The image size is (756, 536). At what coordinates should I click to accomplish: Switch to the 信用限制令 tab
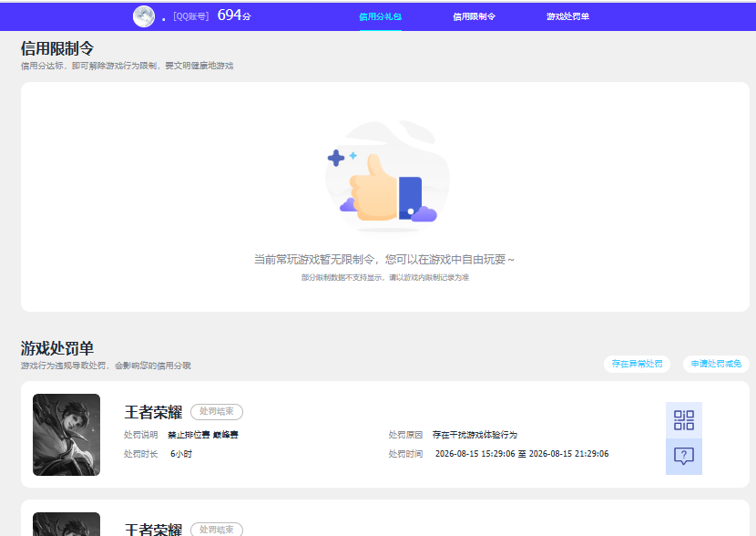tap(474, 17)
